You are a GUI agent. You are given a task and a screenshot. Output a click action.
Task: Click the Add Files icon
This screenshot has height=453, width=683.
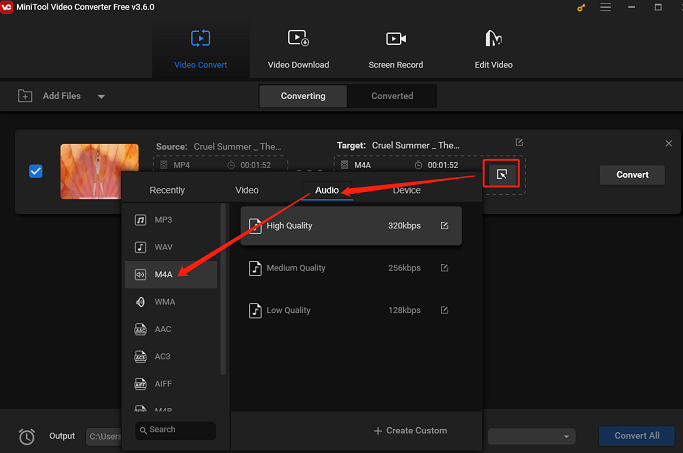coord(25,96)
